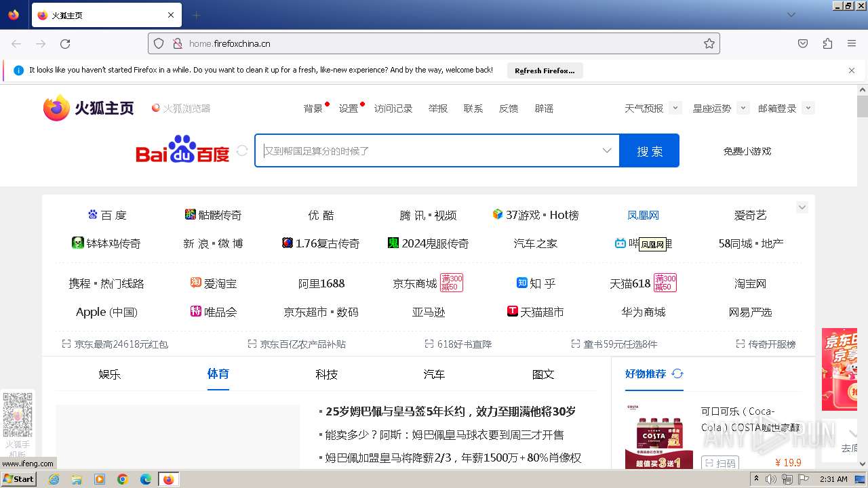Click the 37游戏 cube icon
868x488 pixels.
498,214
